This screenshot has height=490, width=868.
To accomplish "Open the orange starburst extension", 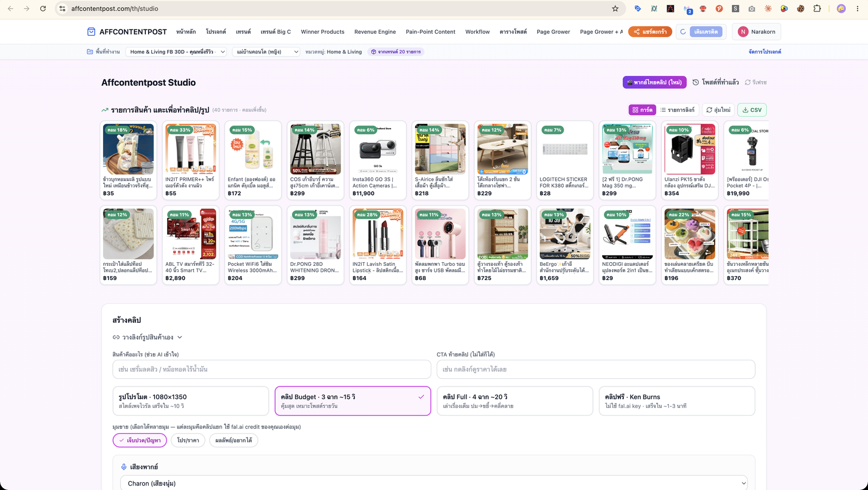I will tap(768, 9).
